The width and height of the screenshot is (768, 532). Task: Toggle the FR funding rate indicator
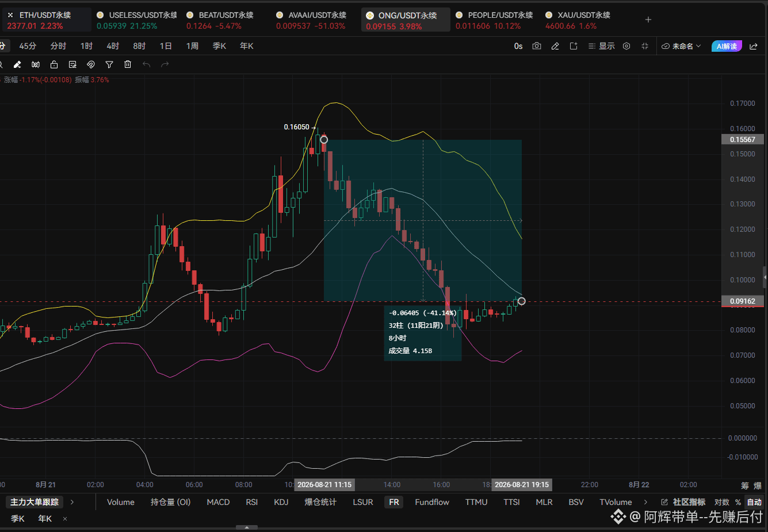pos(394,502)
